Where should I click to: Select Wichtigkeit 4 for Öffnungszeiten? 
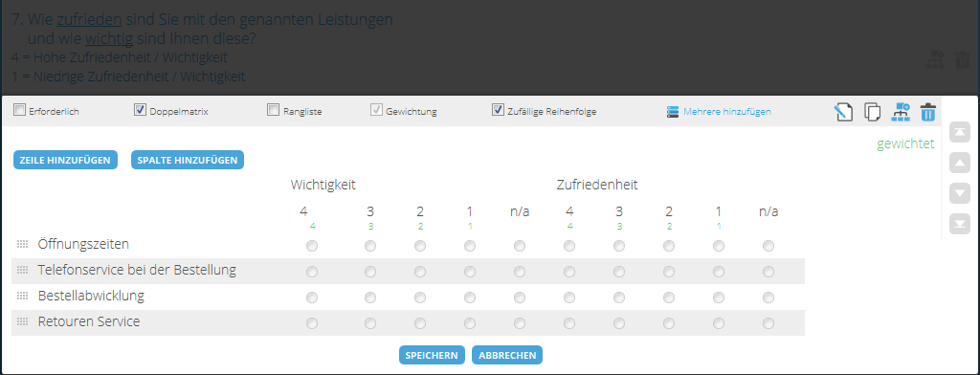(x=312, y=246)
